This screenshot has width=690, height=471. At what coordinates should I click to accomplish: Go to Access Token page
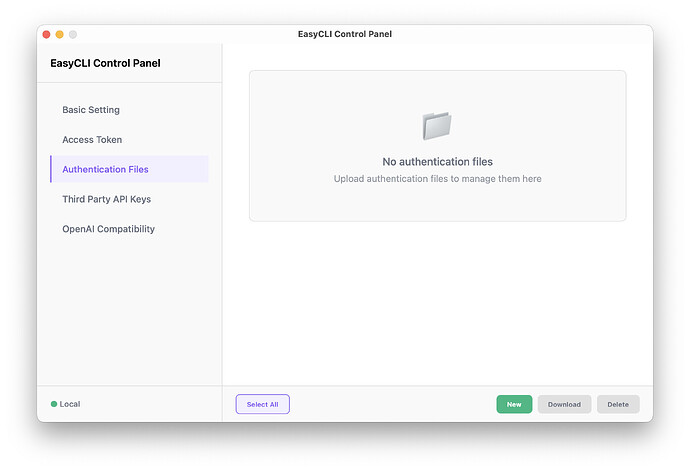129,140
